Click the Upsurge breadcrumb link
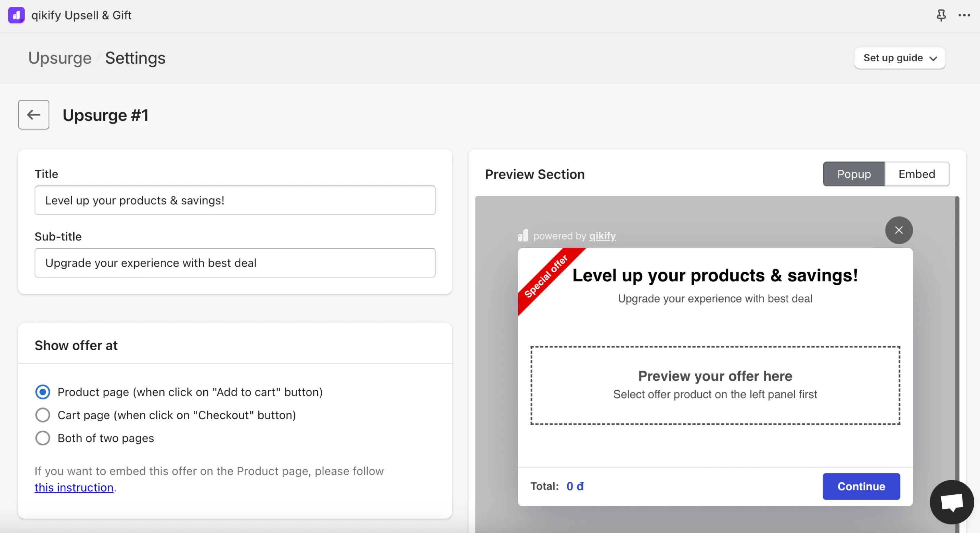 tap(60, 58)
